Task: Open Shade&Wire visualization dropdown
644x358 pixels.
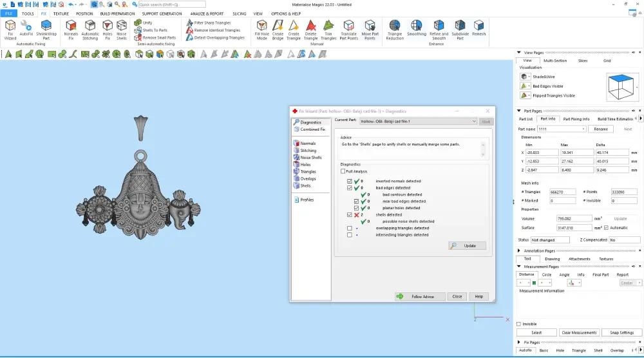Action: (x=529, y=77)
